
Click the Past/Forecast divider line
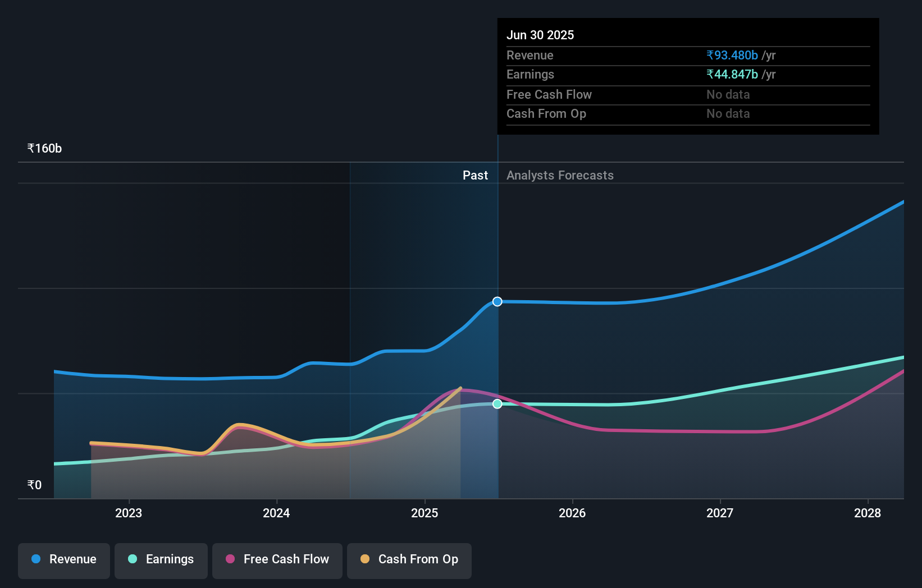click(x=497, y=337)
